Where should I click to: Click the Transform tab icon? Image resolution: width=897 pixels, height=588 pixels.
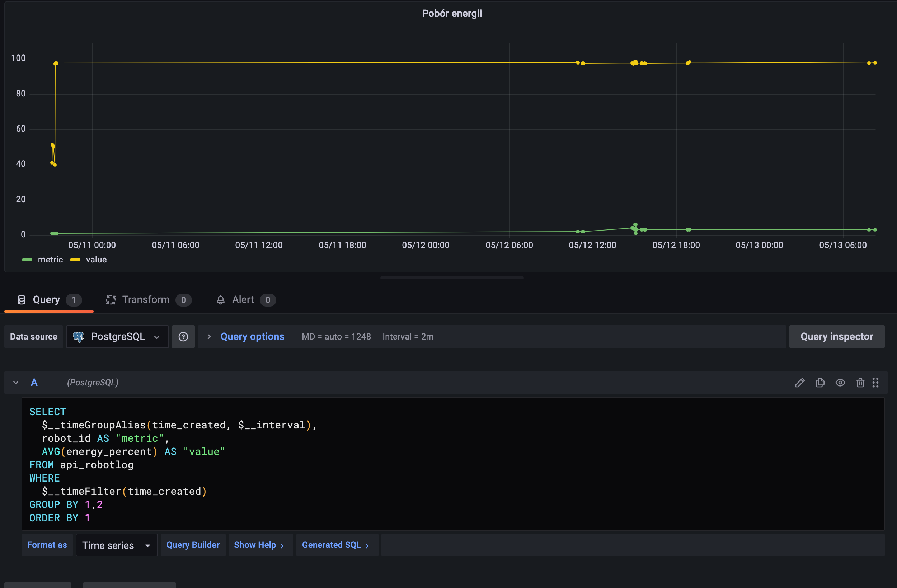pos(111,300)
